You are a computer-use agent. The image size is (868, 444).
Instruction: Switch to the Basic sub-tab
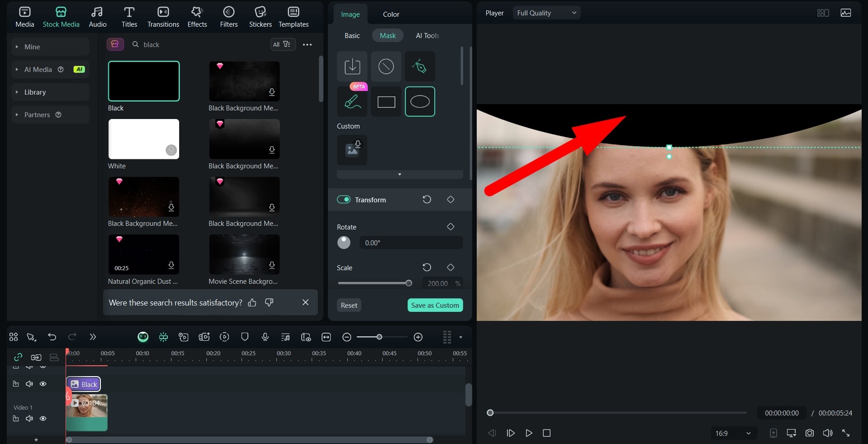pos(352,35)
